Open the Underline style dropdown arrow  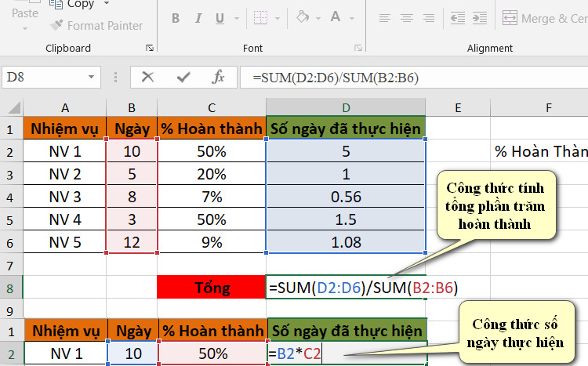tap(236, 18)
